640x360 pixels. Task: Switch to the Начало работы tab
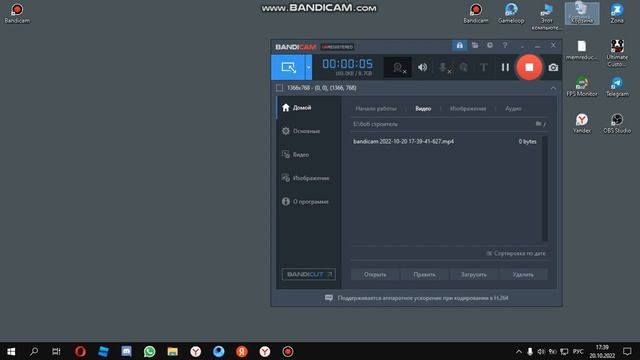click(376, 109)
